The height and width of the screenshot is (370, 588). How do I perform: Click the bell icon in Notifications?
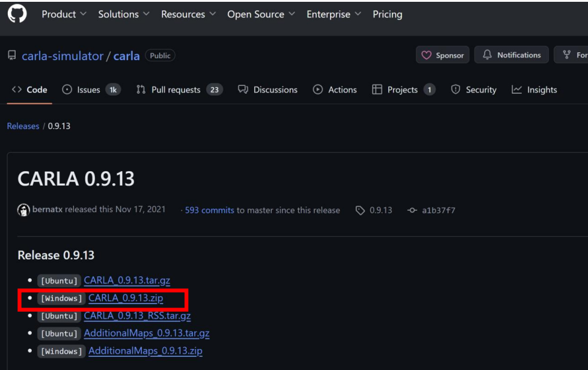pos(487,55)
